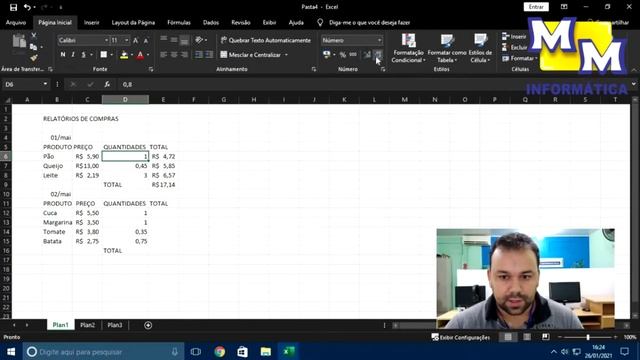Click bottom align icon
Viewport: 640px width, 360px height.
coord(184,40)
